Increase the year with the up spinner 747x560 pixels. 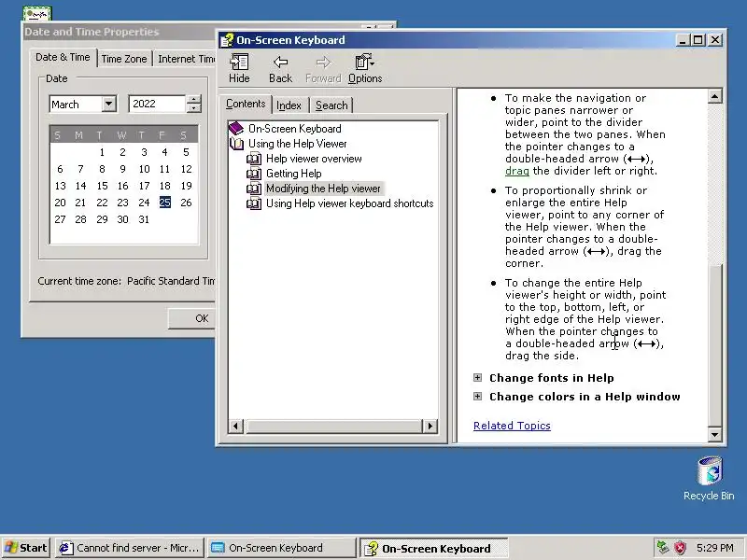click(x=193, y=100)
